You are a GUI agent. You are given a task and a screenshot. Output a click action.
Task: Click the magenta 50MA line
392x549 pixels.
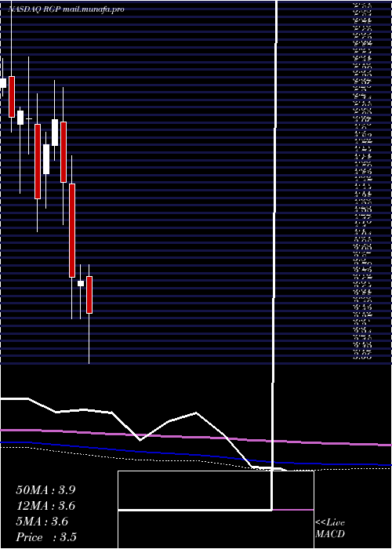[x=196, y=437]
